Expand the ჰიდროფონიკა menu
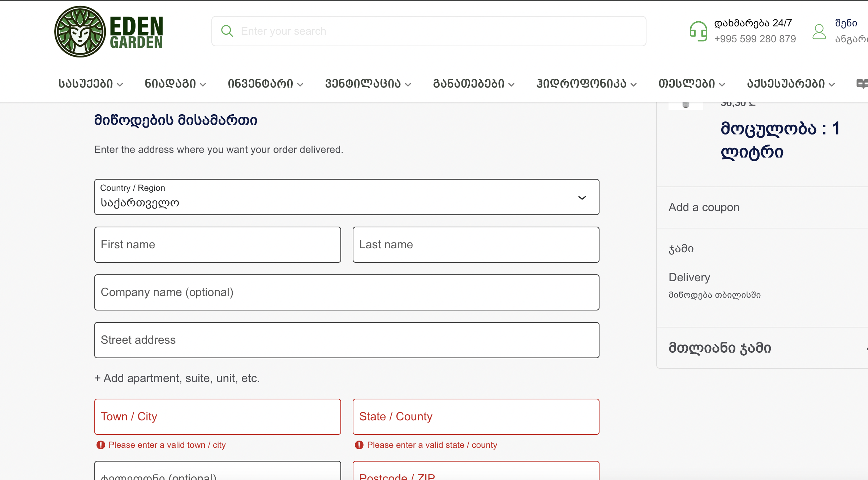 pos(586,84)
